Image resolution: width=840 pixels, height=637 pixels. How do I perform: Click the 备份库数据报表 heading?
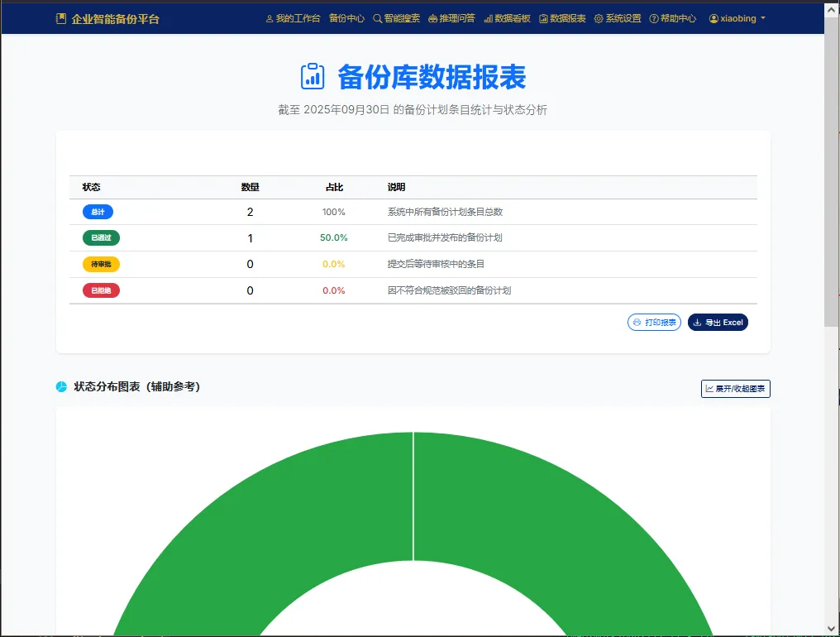click(432, 77)
